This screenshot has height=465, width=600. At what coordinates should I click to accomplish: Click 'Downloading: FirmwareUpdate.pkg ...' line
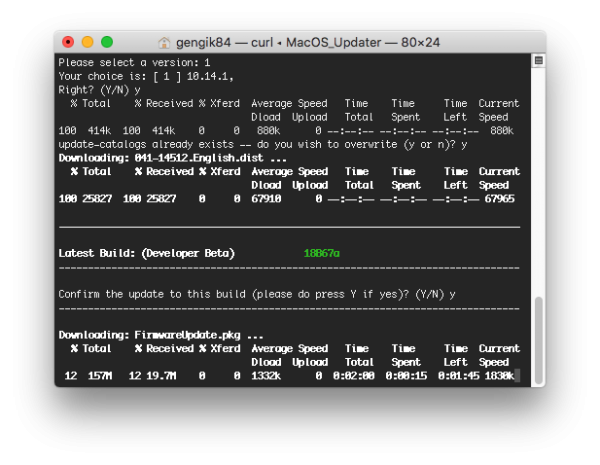pyautogui.click(x=161, y=335)
